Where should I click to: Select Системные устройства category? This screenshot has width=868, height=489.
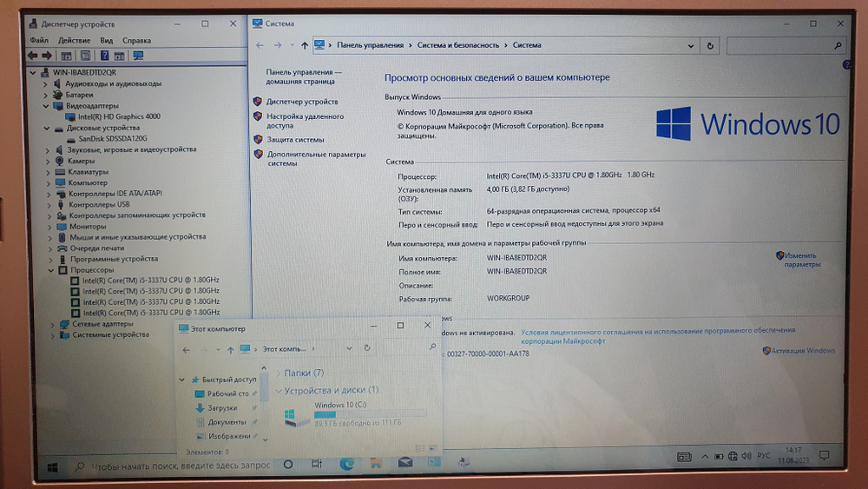(x=111, y=334)
